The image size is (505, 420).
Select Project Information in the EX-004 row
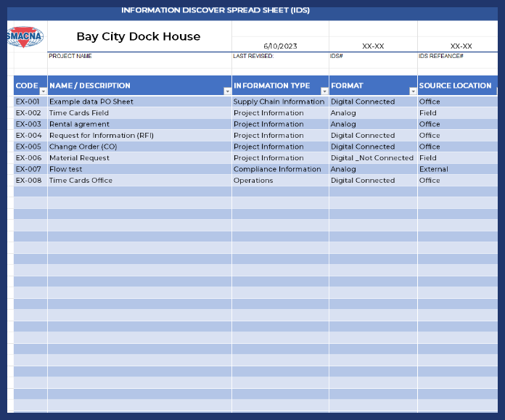click(280, 136)
